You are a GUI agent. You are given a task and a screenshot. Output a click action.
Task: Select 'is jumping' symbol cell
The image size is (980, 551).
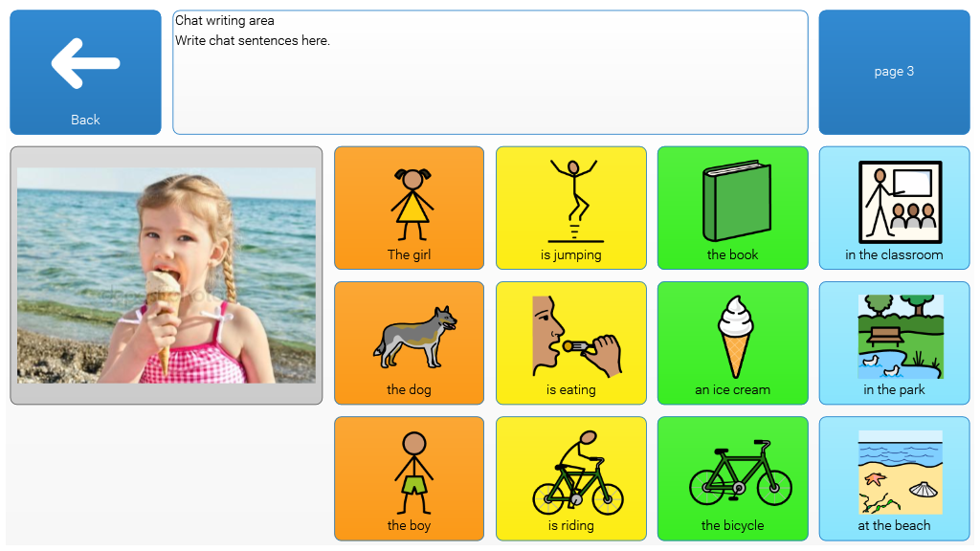pyautogui.click(x=570, y=208)
